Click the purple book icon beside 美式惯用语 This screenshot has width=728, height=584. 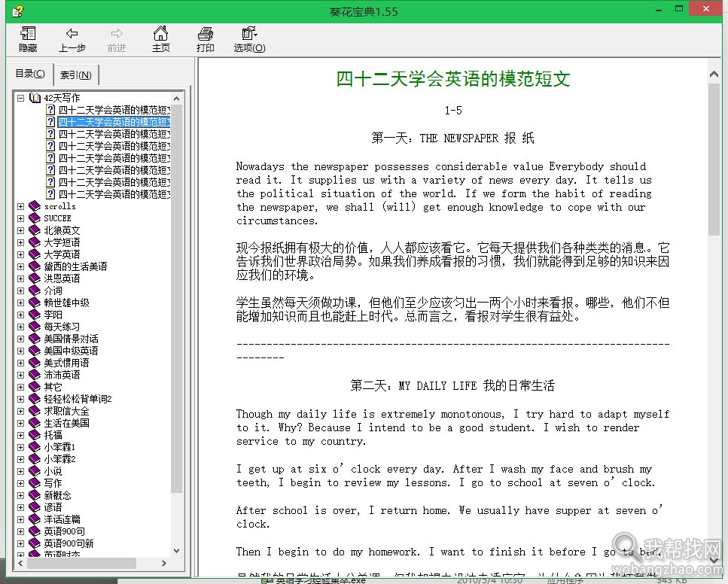35,363
